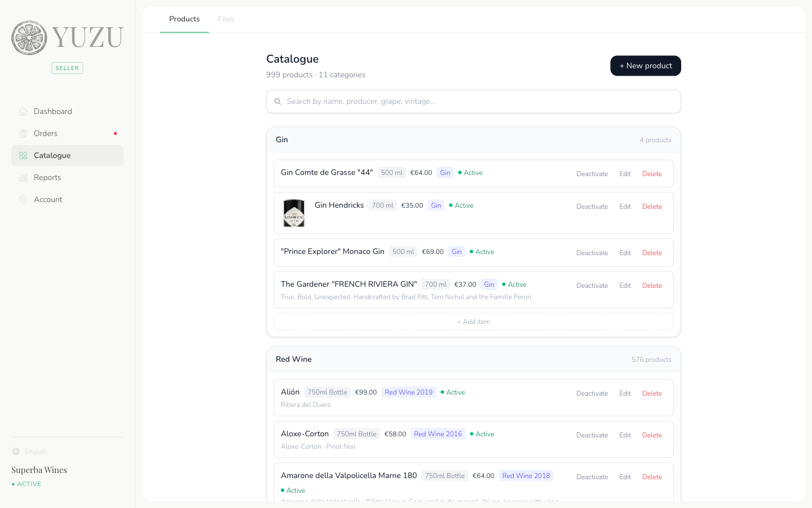The image size is (812, 508).
Task: Click the English language selector
Action: pyautogui.click(x=36, y=452)
